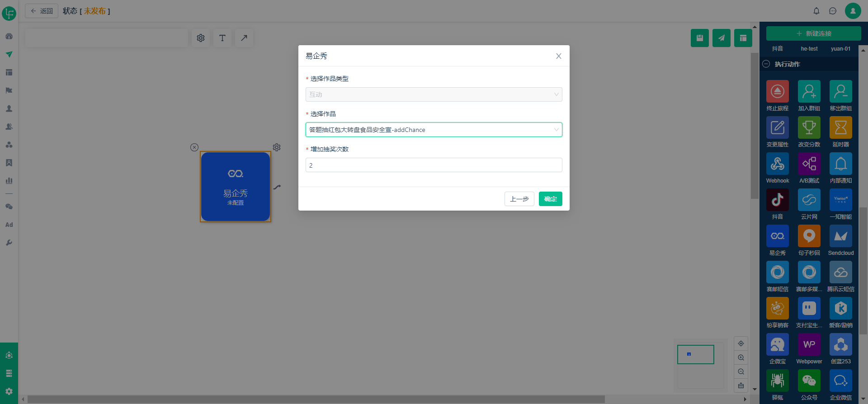Image resolution: width=868 pixels, height=404 pixels.
Task: Zoom in on the canvas
Action: pyautogui.click(x=741, y=357)
